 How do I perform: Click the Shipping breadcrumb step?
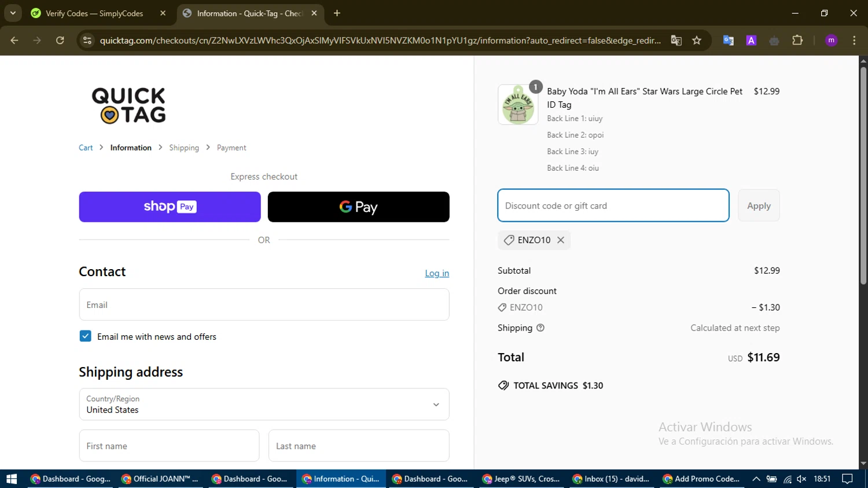[184, 148]
